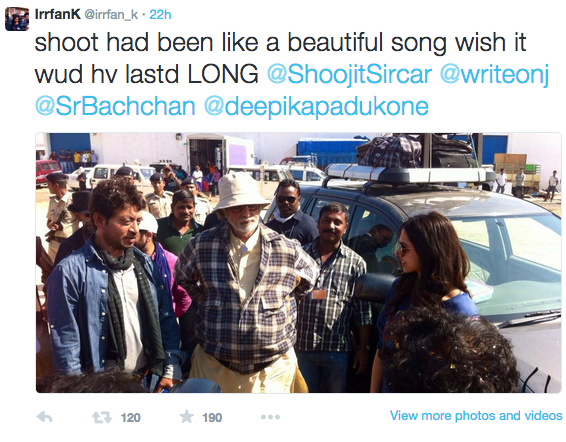This screenshot has height=442, width=566.
Task: Click the IrrfanK display name
Action: pos(57,14)
